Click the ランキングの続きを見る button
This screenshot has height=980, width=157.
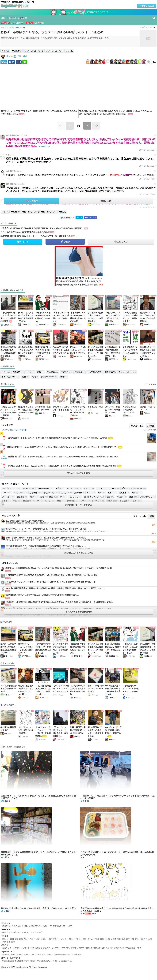click(79, 473)
